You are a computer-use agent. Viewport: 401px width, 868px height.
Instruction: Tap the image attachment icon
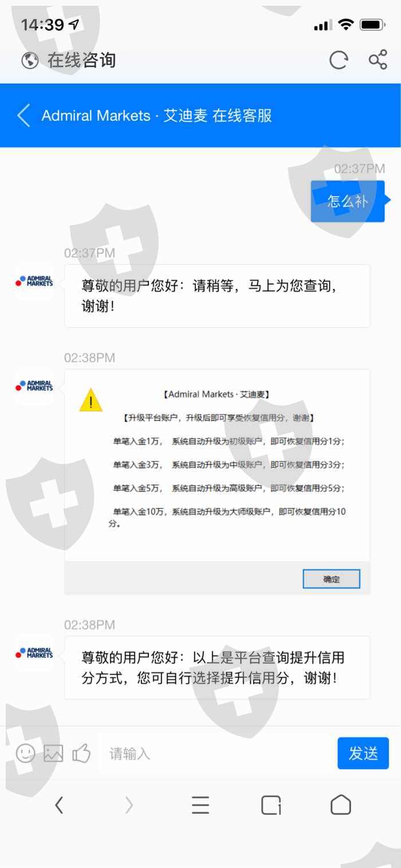53,753
